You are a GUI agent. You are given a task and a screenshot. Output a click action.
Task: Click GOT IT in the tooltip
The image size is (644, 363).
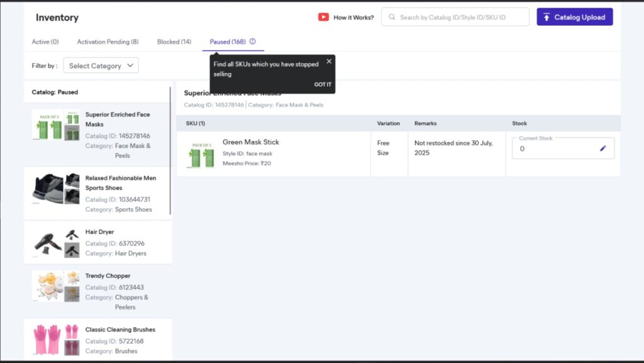click(x=323, y=84)
